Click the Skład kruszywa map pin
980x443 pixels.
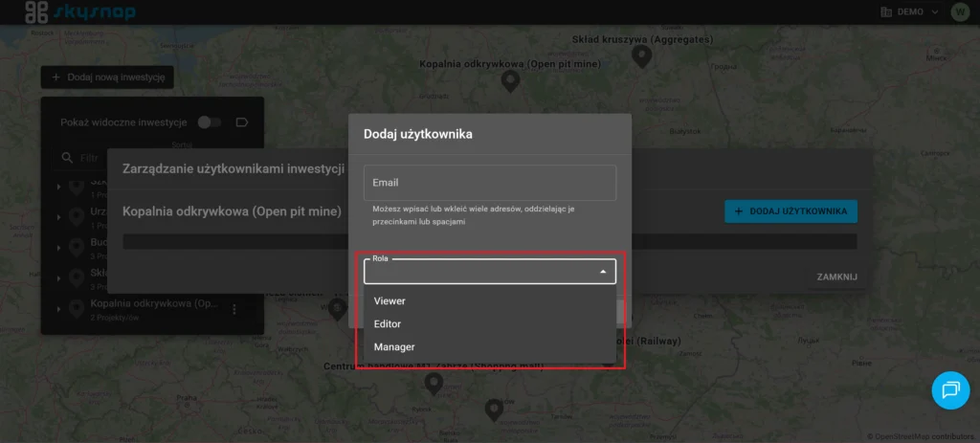643,57
